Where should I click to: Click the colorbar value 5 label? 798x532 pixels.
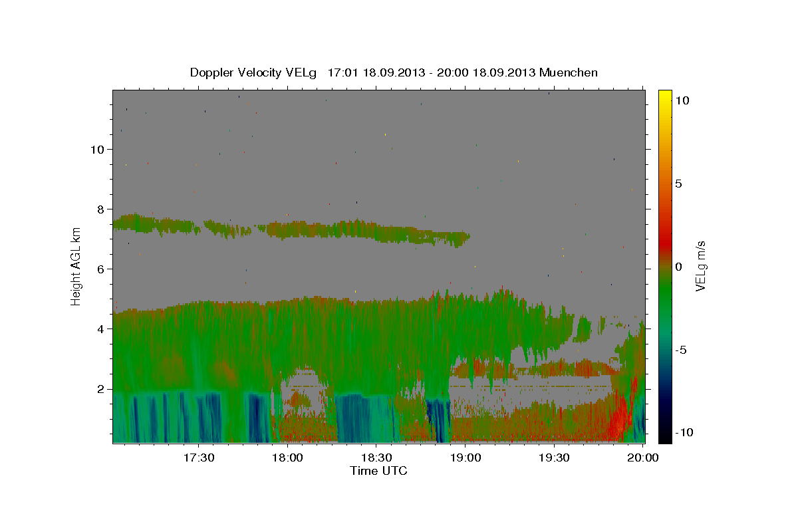pyautogui.click(x=678, y=184)
